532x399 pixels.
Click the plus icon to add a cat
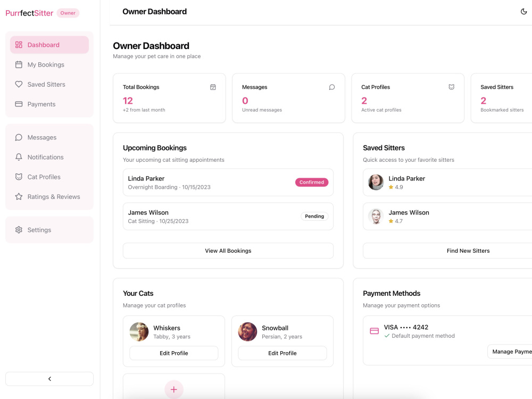pos(174,389)
